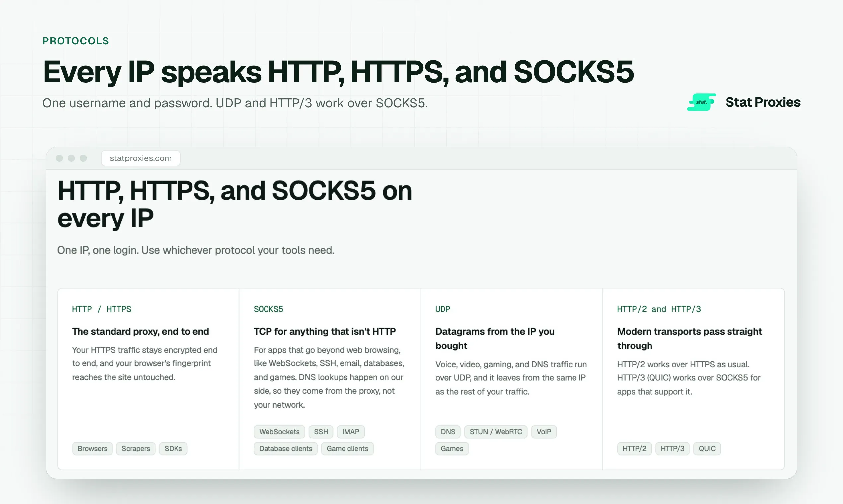The width and height of the screenshot is (843, 504).
Task: Click the 'Voice, video, gaming, and DNS' paragraph
Action: tap(511, 378)
